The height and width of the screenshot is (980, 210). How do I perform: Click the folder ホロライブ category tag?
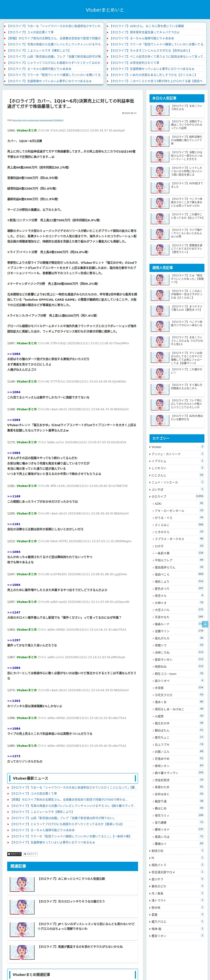pyautogui.click(x=15, y=854)
